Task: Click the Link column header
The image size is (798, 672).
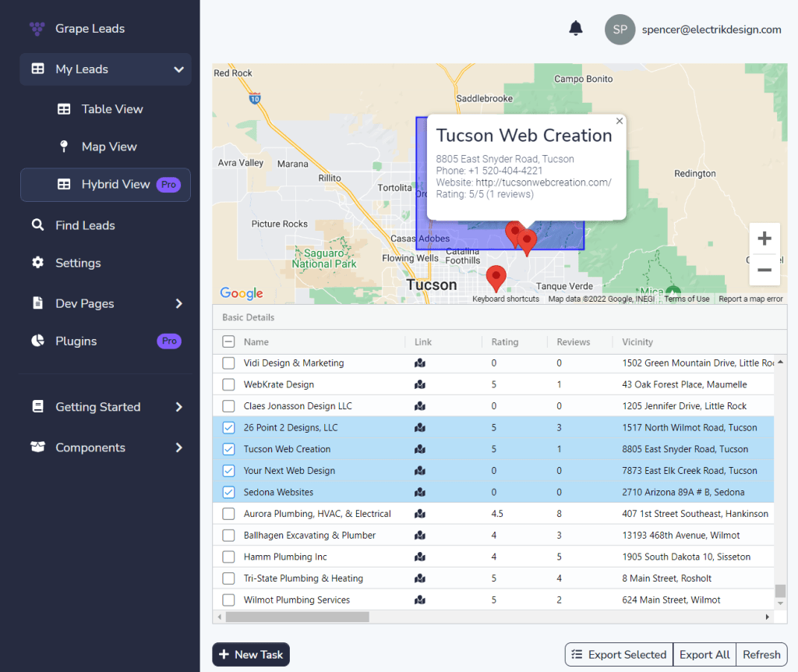Action: tap(423, 342)
